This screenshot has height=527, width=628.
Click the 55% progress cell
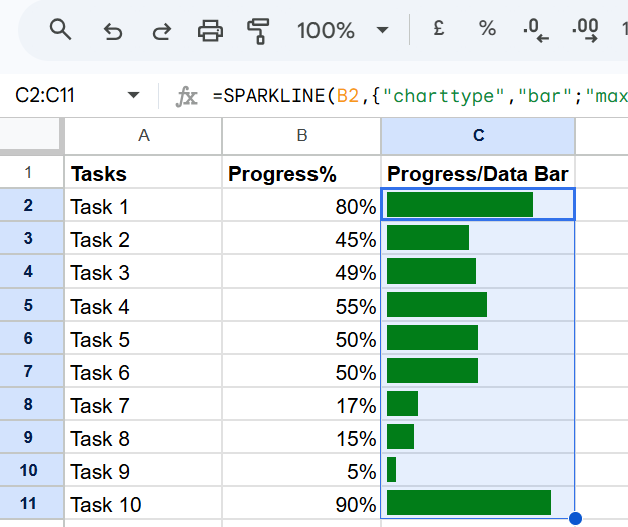pyautogui.click(x=302, y=305)
